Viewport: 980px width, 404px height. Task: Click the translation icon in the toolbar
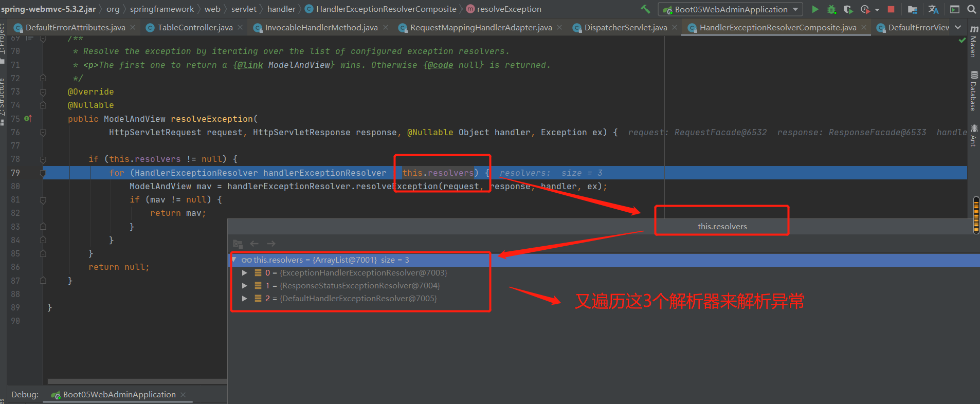934,9
